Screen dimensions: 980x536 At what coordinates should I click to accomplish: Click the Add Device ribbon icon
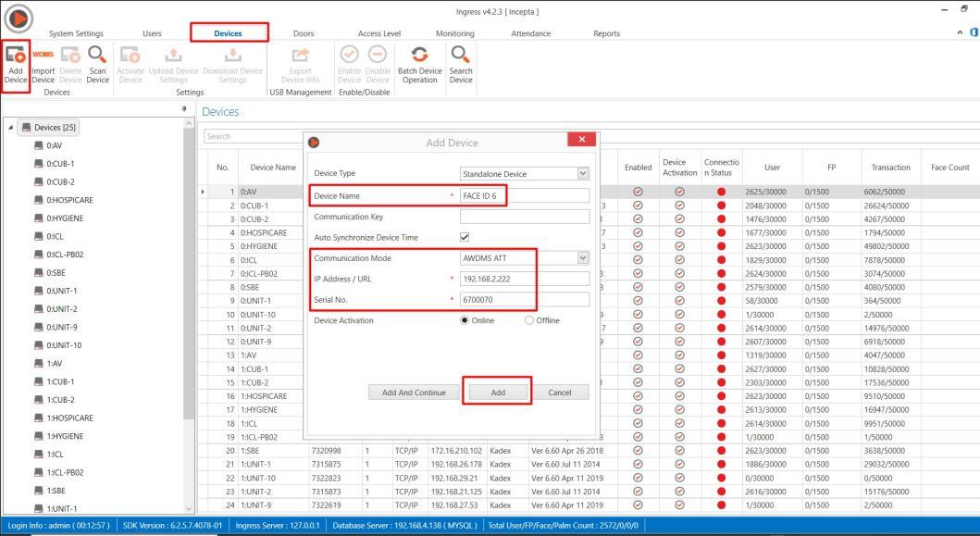click(x=15, y=55)
